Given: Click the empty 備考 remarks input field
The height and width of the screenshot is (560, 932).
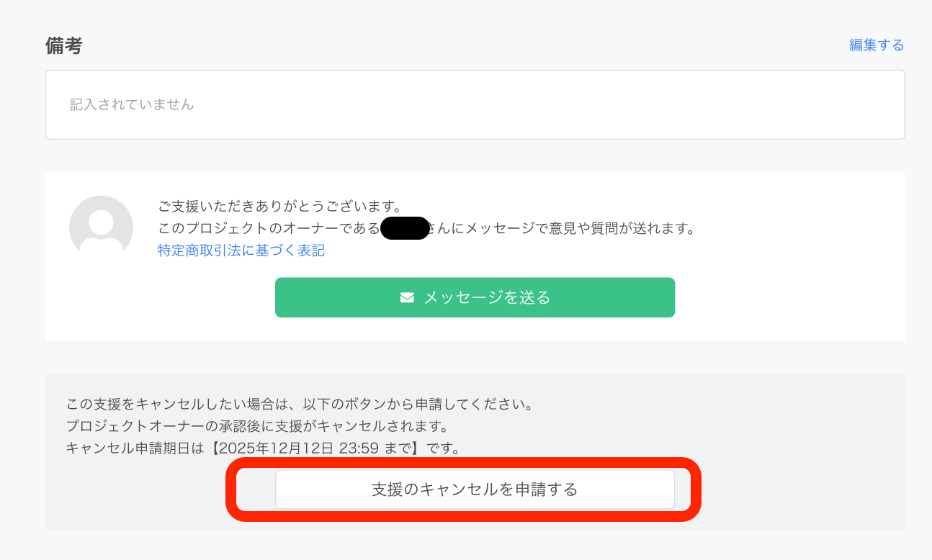Looking at the screenshot, I should point(475,104).
